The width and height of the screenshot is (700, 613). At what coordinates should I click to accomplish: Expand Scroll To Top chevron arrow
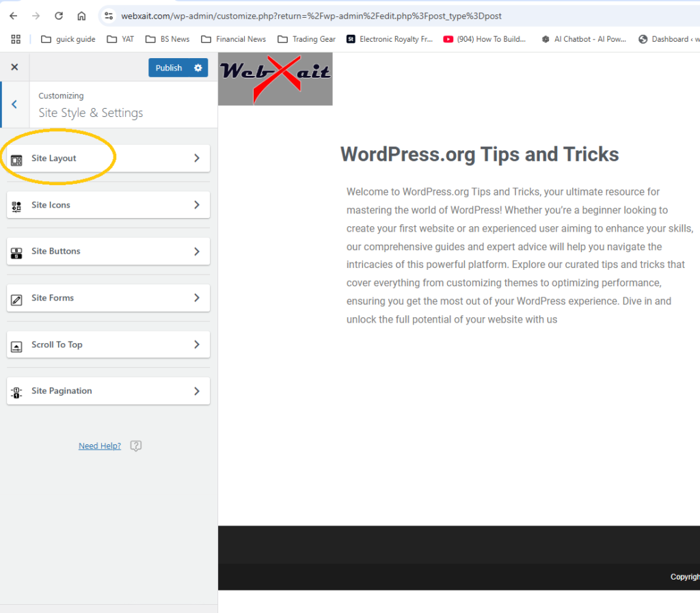pos(197,344)
